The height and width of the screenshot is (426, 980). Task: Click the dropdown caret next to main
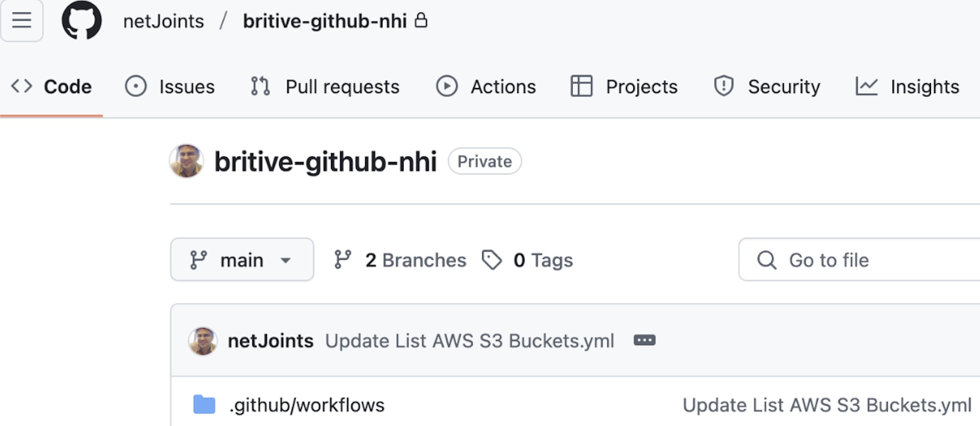(286, 260)
